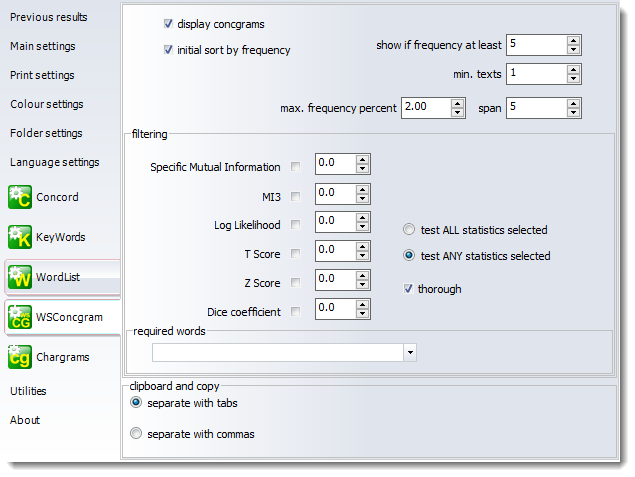Open the WSConcgram icon
635x477 pixels.
pyautogui.click(x=20, y=317)
